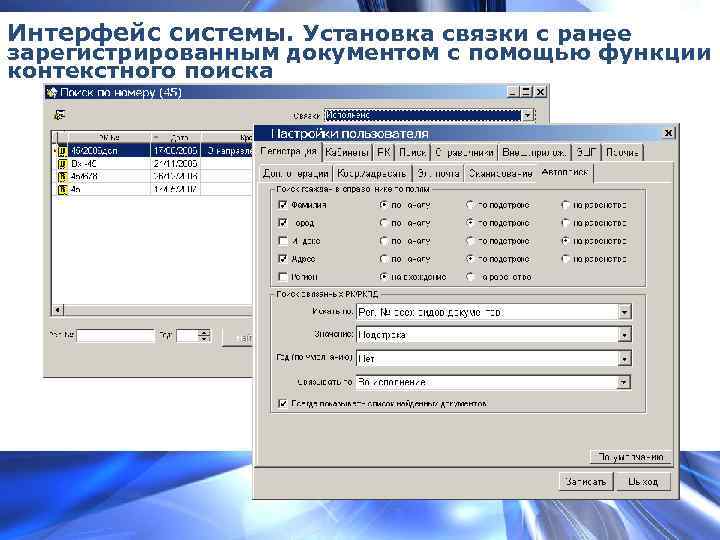Screen dimensions: 720x540
Task: Select 'по подстроке' for Фамилия
Action: click(x=470, y=205)
